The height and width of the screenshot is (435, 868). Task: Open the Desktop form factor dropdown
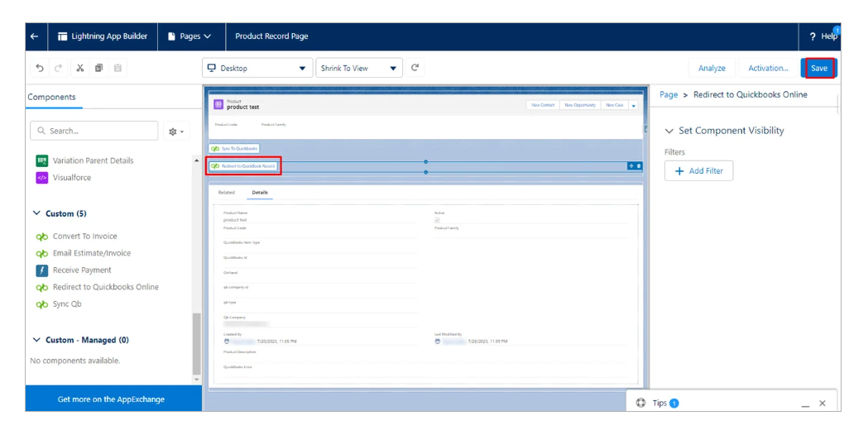pos(257,69)
